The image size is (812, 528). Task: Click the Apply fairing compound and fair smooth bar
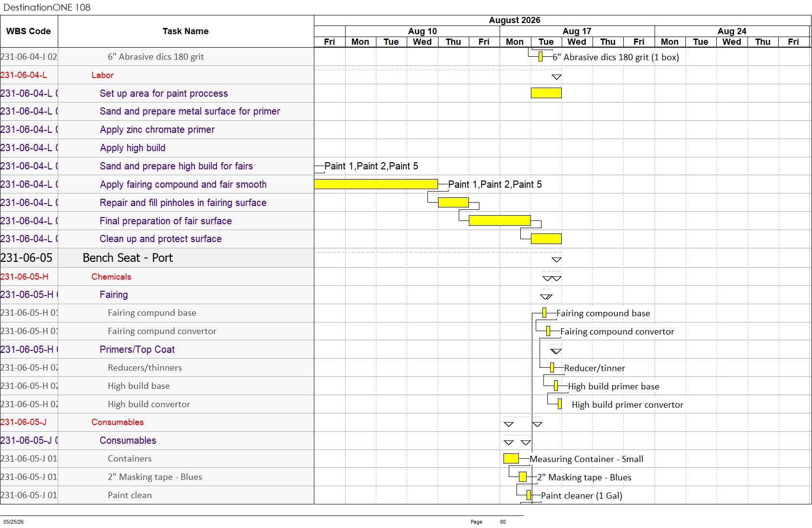pos(376,184)
